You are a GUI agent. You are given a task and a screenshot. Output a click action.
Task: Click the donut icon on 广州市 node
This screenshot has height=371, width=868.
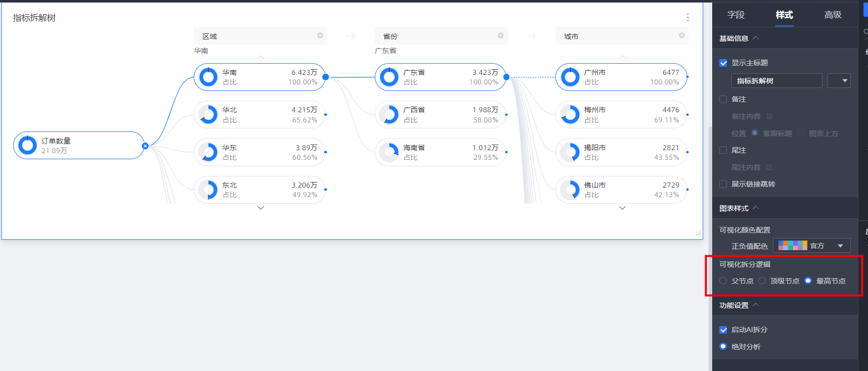(x=570, y=77)
